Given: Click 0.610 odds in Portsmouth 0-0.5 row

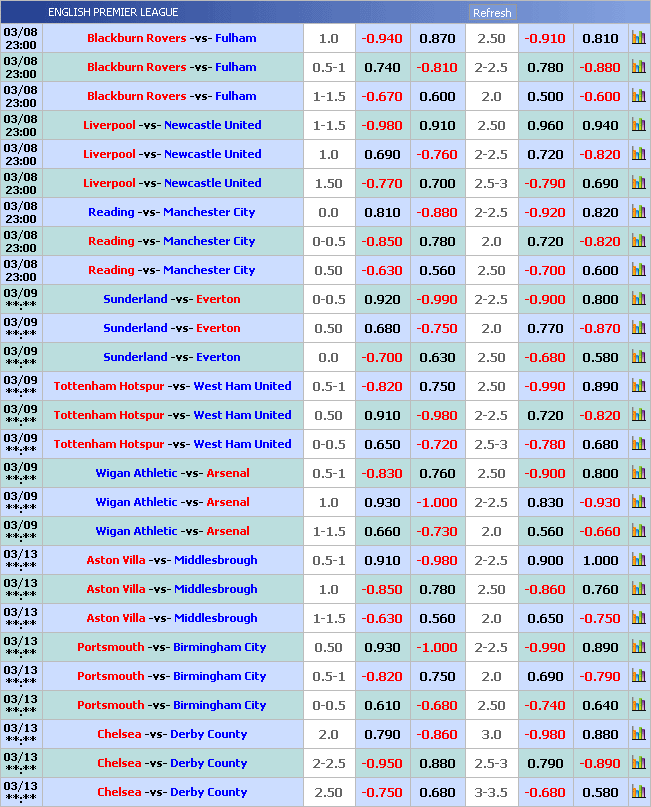Looking at the screenshot, I should click(382, 706).
